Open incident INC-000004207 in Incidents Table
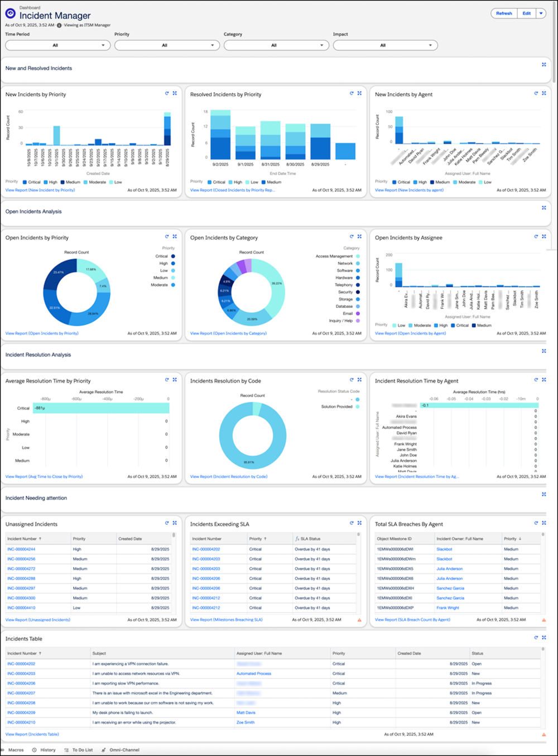Screen dimensions: 558x756 (x=21, y=693)
